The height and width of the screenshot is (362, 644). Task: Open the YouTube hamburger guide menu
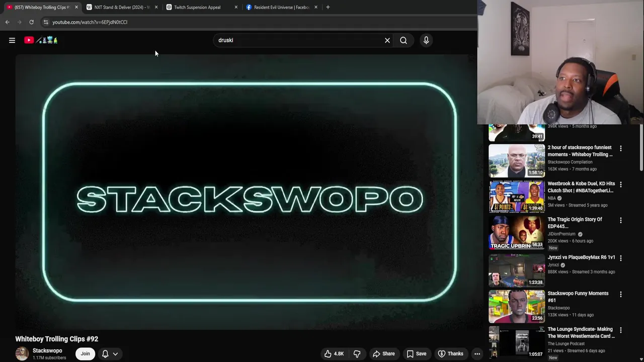click(12, 40)
